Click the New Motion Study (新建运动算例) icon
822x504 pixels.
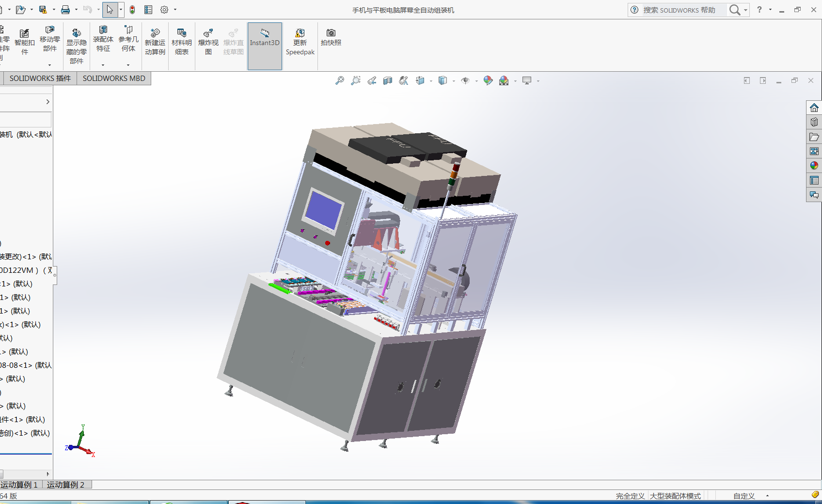(x=155, y=42)
